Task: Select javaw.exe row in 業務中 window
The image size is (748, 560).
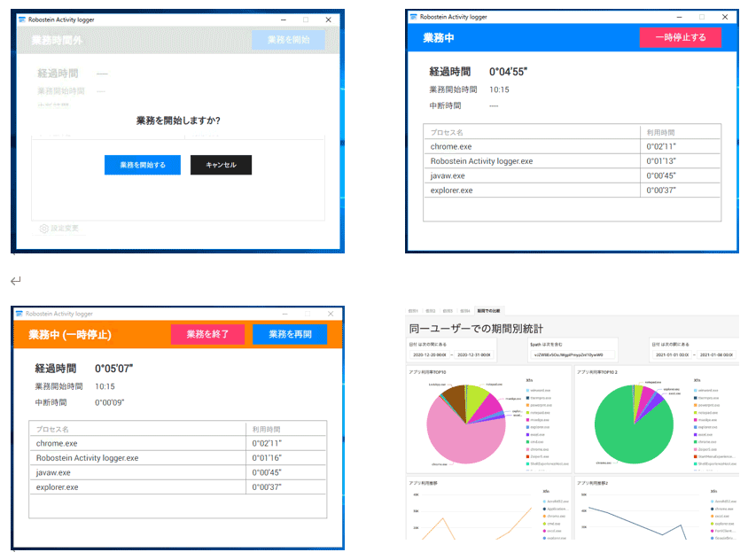Action: (x=572, y=175)
